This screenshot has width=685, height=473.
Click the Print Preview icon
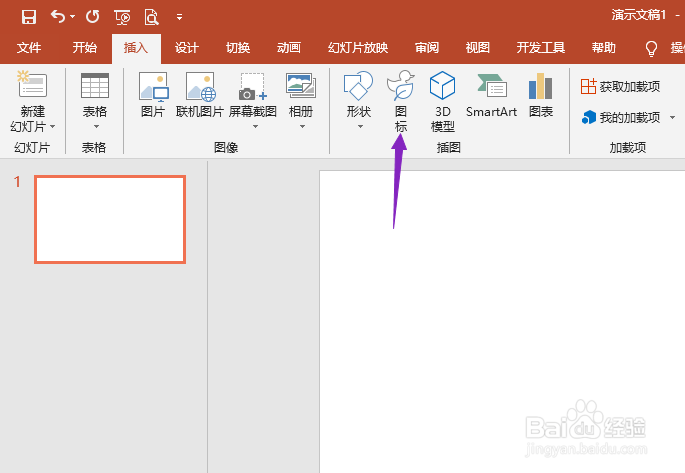(151, 17)
